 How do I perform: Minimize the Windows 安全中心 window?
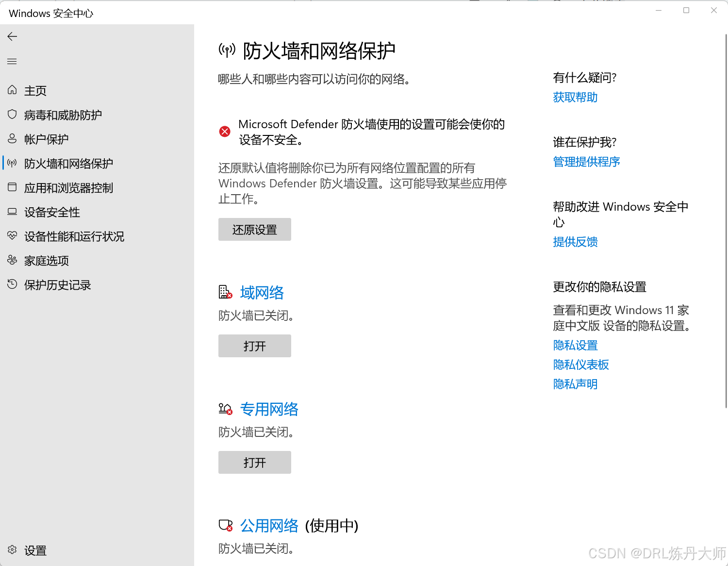[659, 10]
